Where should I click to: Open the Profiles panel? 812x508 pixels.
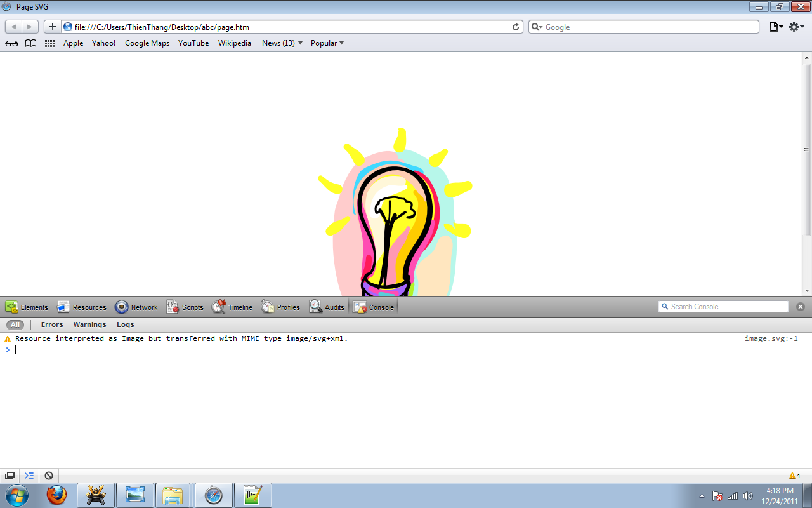click(280, 307)
